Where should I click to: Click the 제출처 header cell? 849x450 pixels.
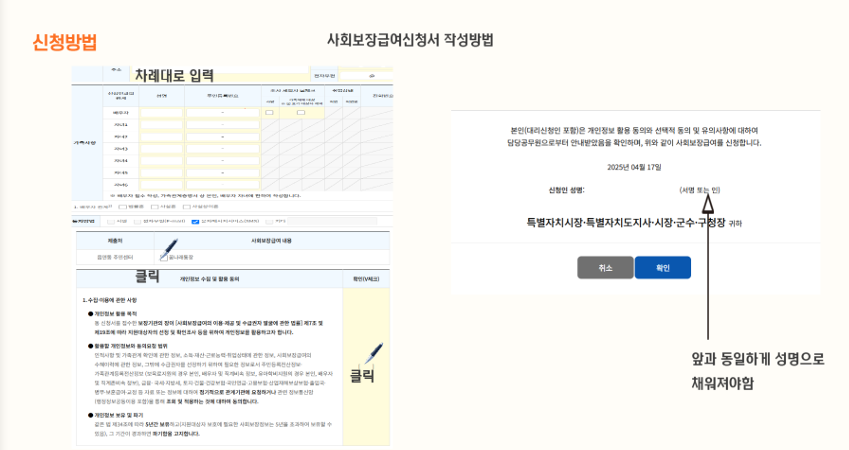coord(115,240)
